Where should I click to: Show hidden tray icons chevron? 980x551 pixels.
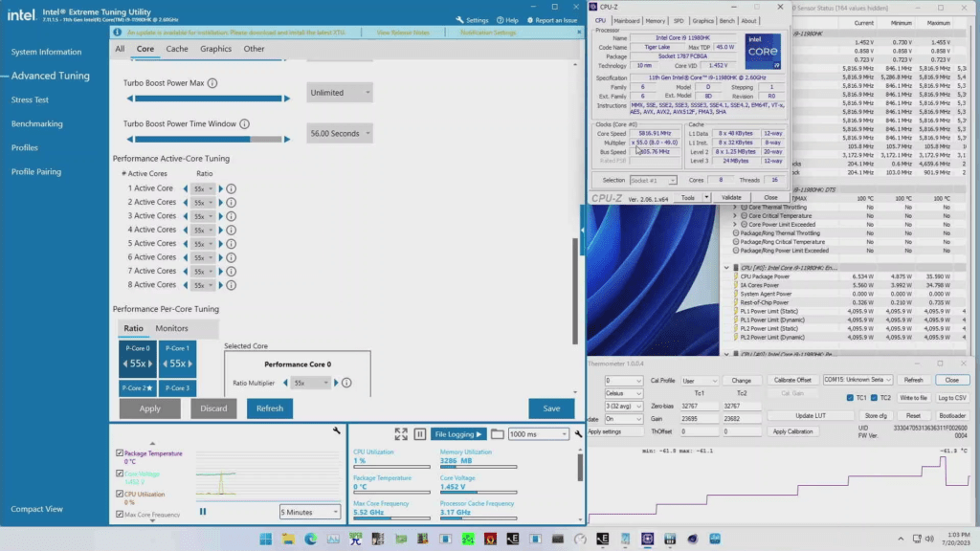point(901,539)
